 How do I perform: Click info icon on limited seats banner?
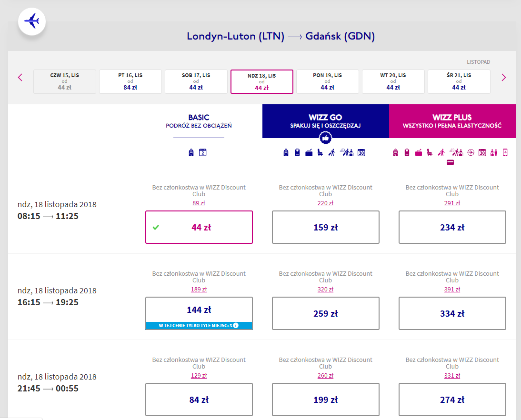point(236,325)
